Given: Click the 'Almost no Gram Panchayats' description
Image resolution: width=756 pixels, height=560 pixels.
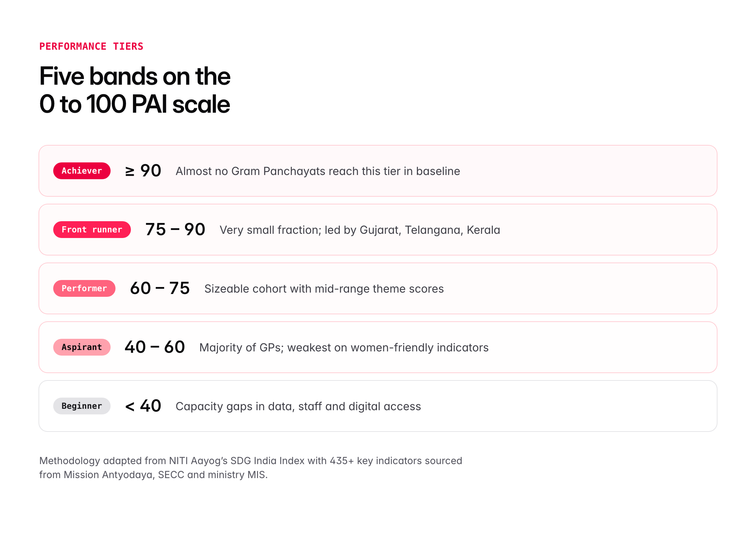Looking at the screenshot, I should pyautogui.click(x=318, y=171).
